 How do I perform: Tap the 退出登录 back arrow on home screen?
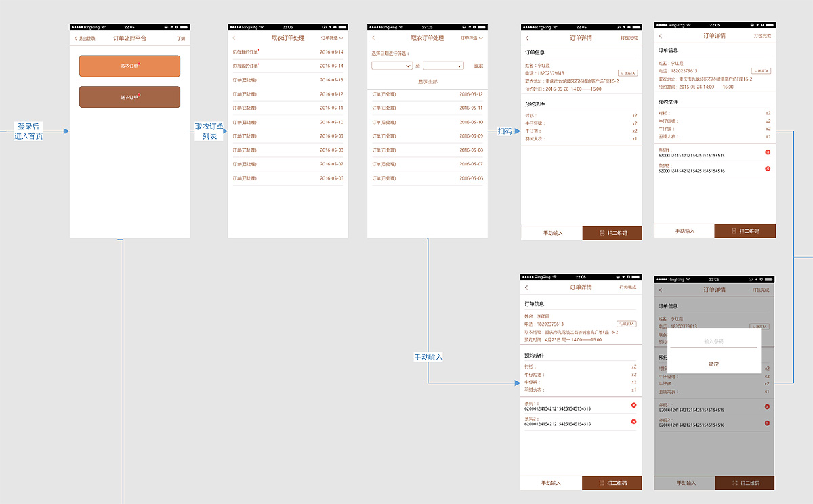point(76,39)
